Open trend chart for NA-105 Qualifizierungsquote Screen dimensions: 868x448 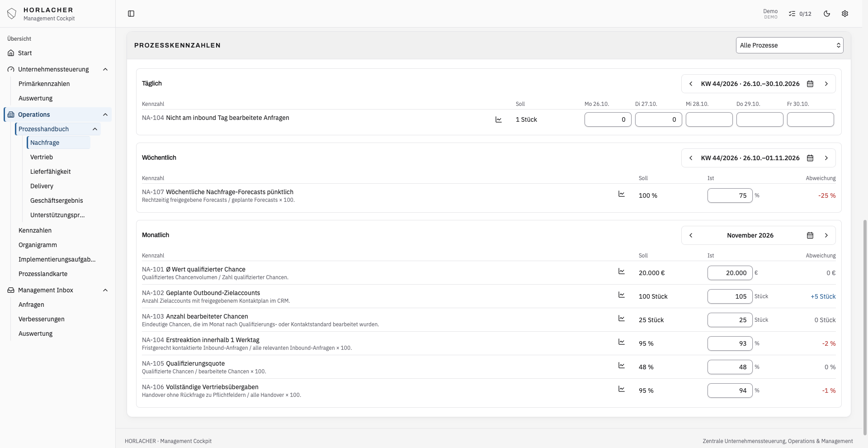(622, 365)
